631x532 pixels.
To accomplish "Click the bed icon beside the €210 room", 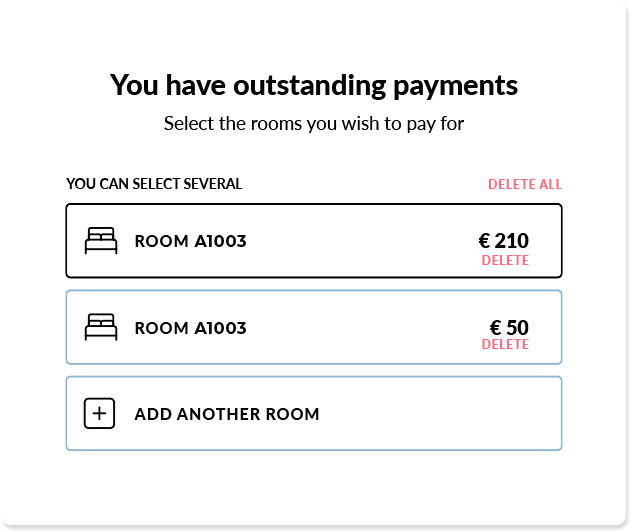I will pos(101,241).
